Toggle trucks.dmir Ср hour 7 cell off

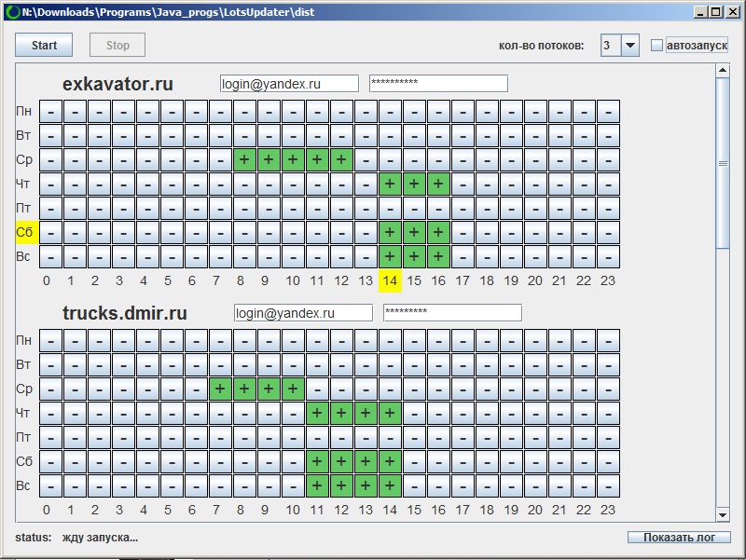point(220,389)
